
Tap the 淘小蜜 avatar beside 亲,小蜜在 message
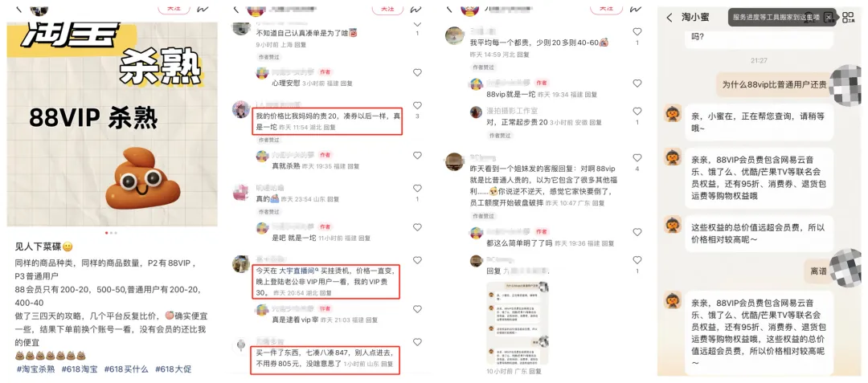673,112
